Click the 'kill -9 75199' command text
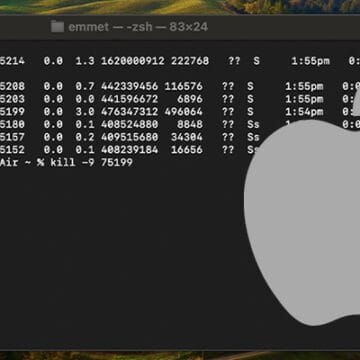This screenshot has height=360, width=360. tap(92, 162)
